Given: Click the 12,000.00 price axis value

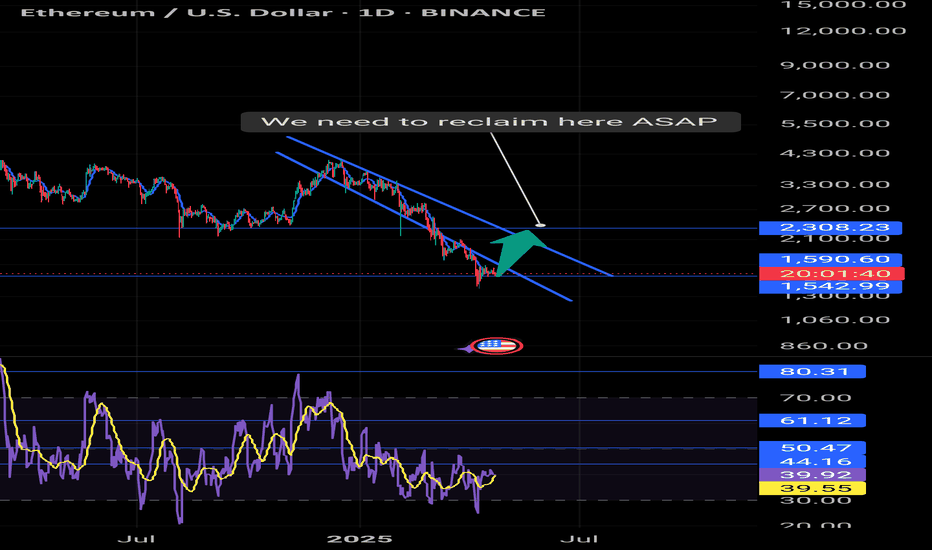Looking at the screenshot, I should 843,31.
